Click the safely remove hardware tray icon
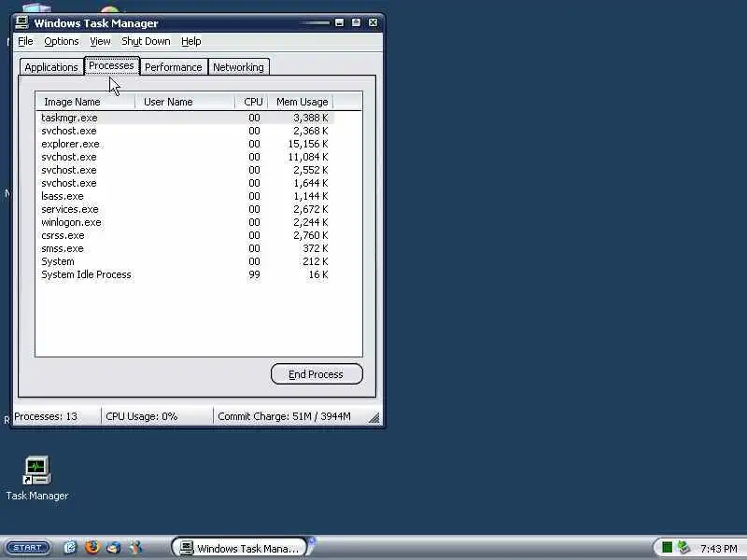This screenshot has height=560, width=747. (x=684, y=548)
